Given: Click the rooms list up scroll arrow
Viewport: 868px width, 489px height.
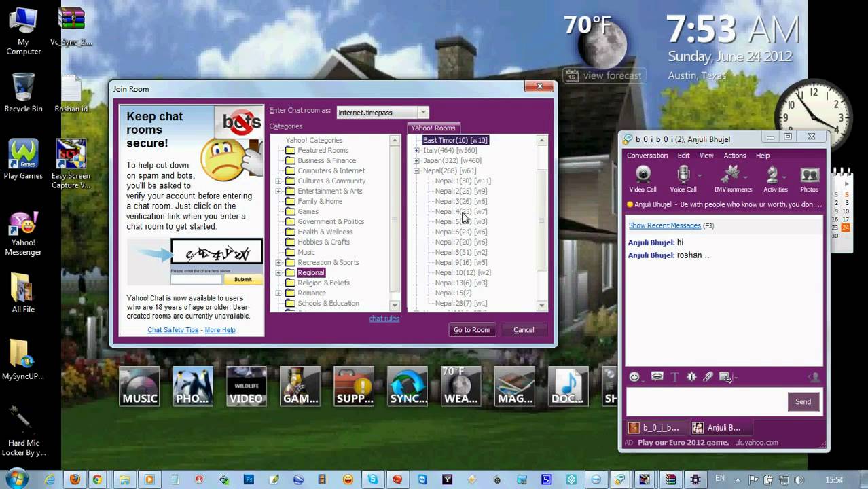Looking at the screenshot, I should 541,141.
